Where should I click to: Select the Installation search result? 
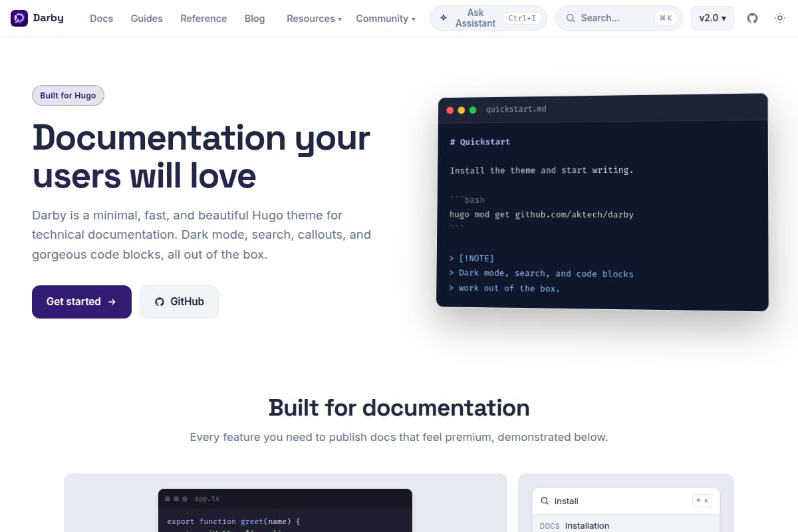point(626,525)
